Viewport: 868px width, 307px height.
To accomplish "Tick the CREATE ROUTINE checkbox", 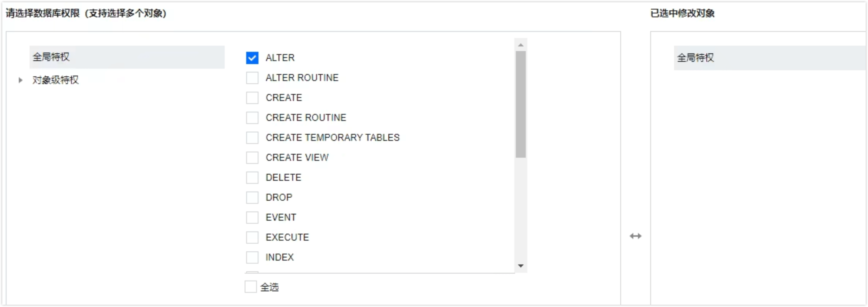I will coord(252,118).
